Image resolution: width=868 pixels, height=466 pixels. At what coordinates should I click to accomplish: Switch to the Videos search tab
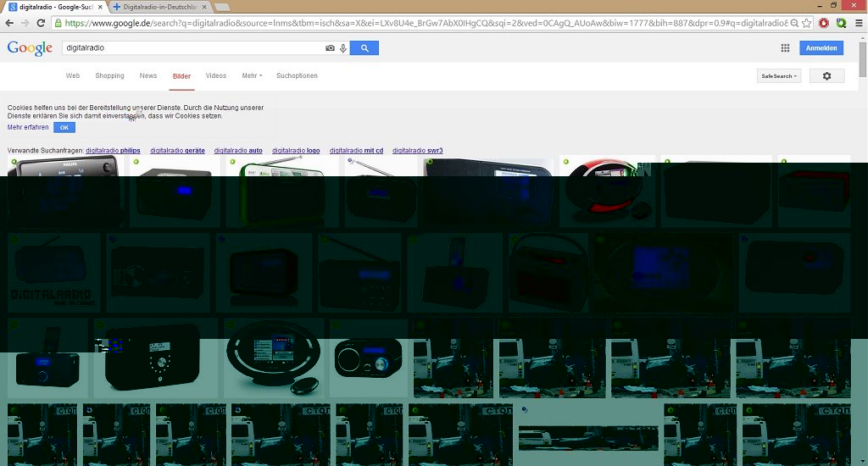pos(216,76)
